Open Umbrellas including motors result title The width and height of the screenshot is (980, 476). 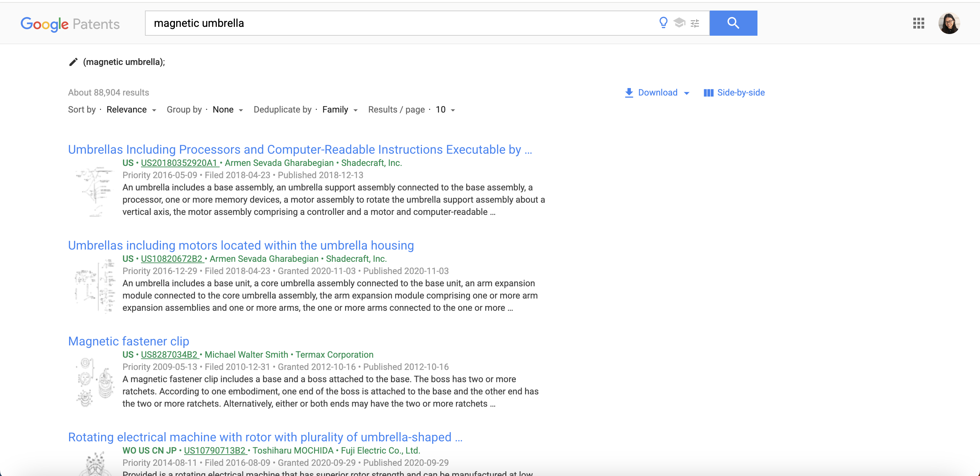pyautogui.click(x=241, y=245)
